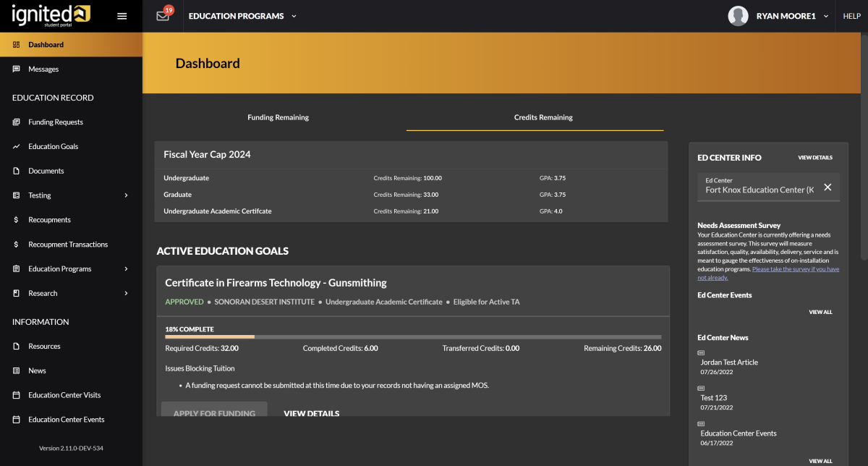Click the 18% complete progress bar
The image size is (868, 466).
point(412,336)
